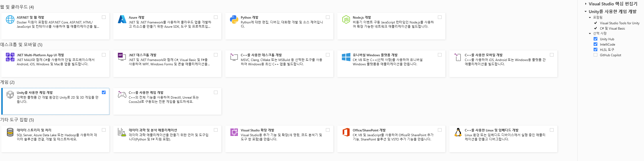Click the .NET 데스크톱 개발 monitor icon
644x161 pixels.
(122, 57)
